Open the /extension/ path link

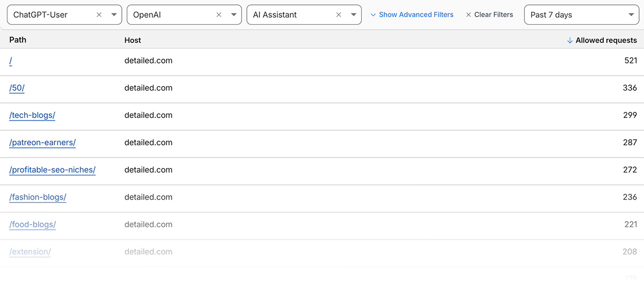point(30,252)
